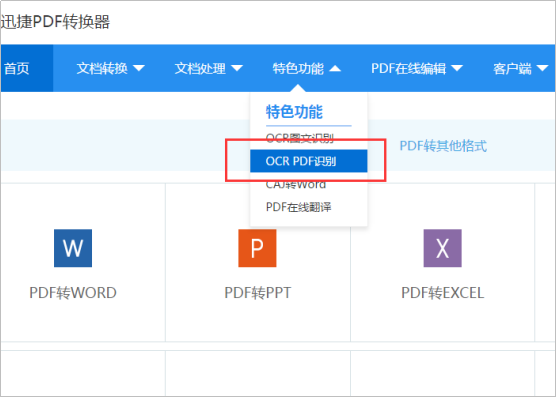Viewport: 556px width, 398px height.
Task: Open the 文档处理 navigation item
Action: (x=200, y=68)
